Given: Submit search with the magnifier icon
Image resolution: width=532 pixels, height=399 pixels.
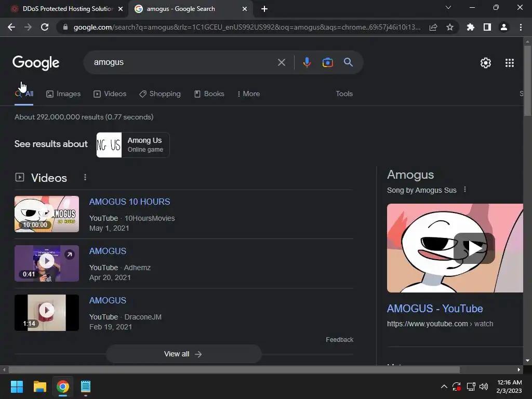Looking at the screenshot, I should 348,62.
